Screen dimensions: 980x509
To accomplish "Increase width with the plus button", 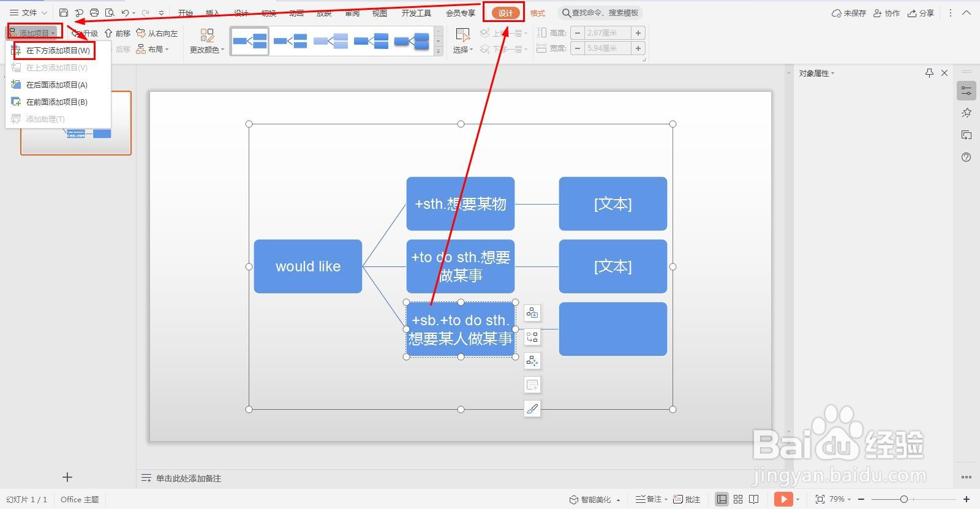I will (x=638, y=48).
